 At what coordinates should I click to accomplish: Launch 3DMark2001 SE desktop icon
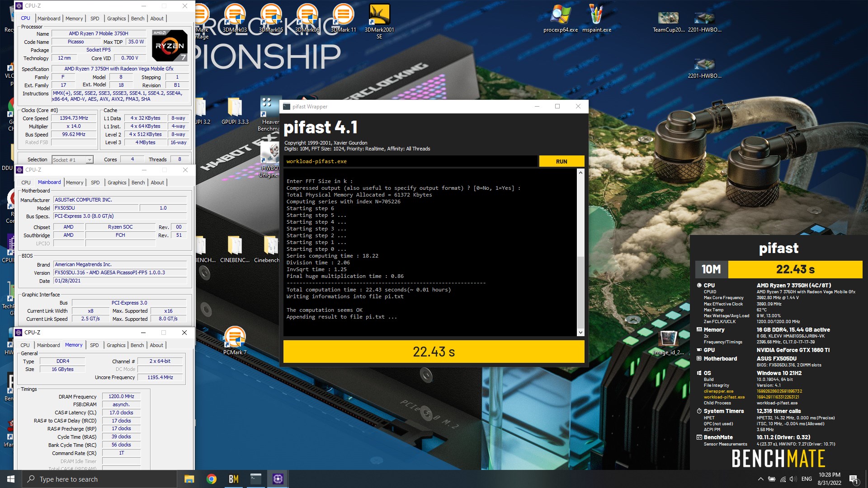click(x=379, y=21)
